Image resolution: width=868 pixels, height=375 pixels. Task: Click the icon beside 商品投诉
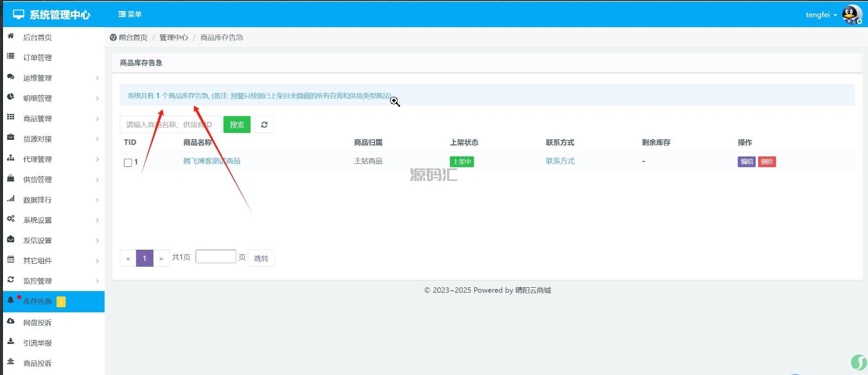tap(11, 362)
